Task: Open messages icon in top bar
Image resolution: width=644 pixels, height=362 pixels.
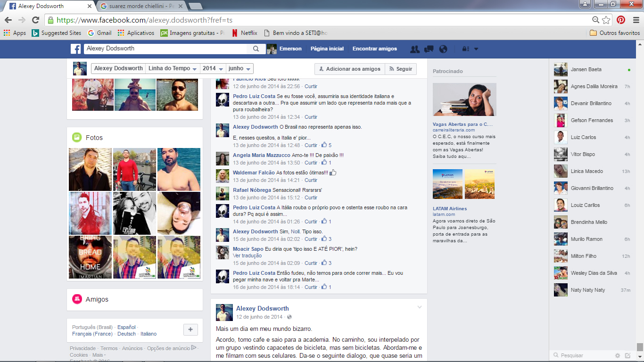Action: point(429,49)
